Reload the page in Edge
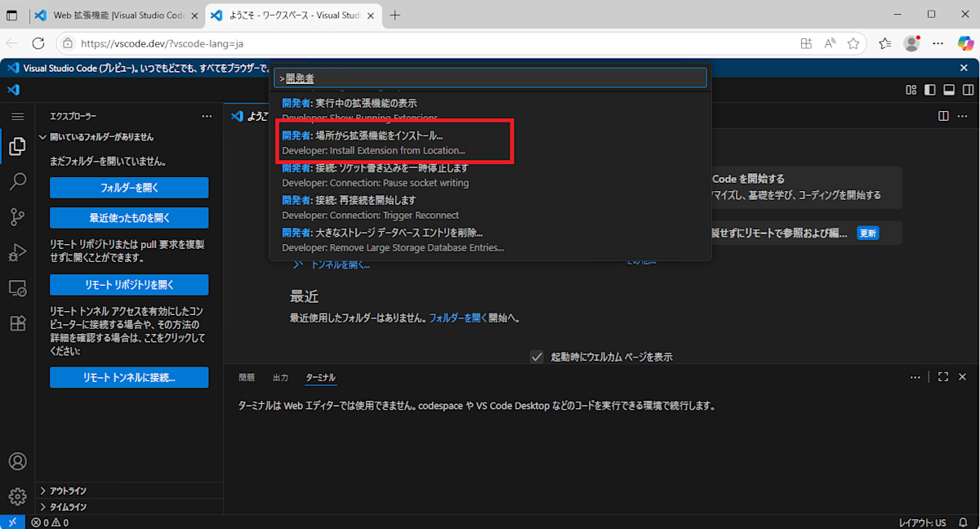The image size is (980, 529). coord(38,43)
